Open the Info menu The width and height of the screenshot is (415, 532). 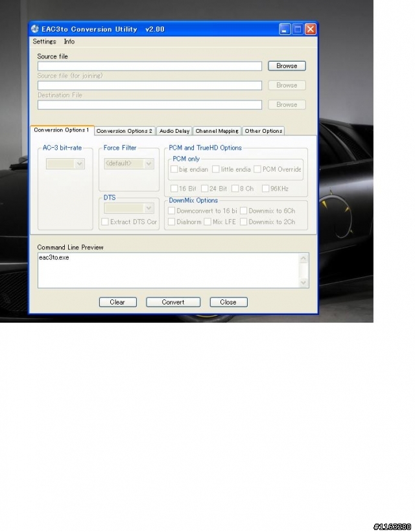[69, 41]
